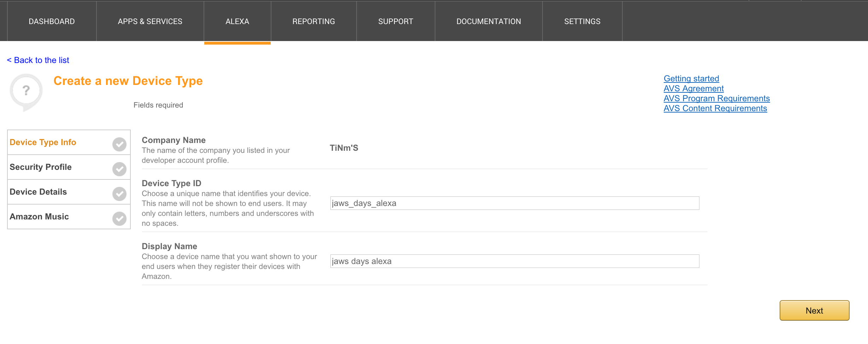Click the Back to the list link
The height and width of the screenshot is (344, 868).
click(x=38, y=60)
